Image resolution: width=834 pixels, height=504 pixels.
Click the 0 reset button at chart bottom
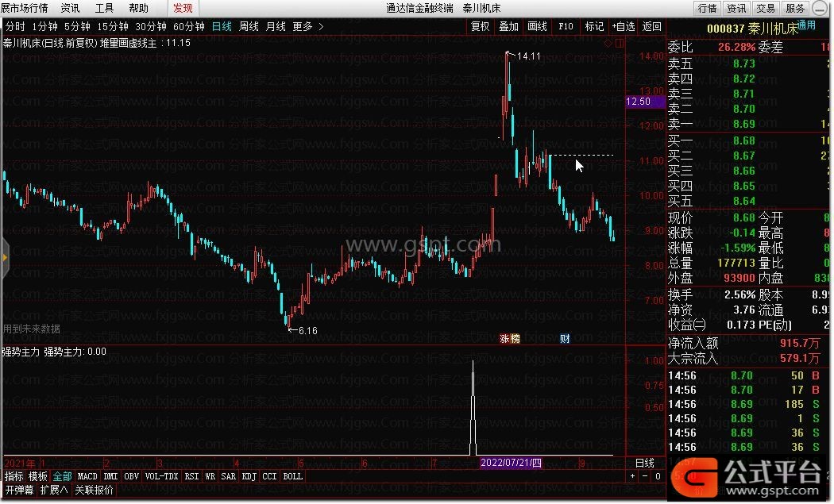click(x=658, y=476)
